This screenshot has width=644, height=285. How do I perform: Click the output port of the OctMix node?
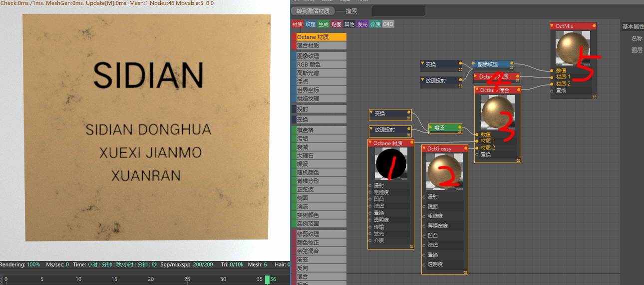[x=594, y=26]
